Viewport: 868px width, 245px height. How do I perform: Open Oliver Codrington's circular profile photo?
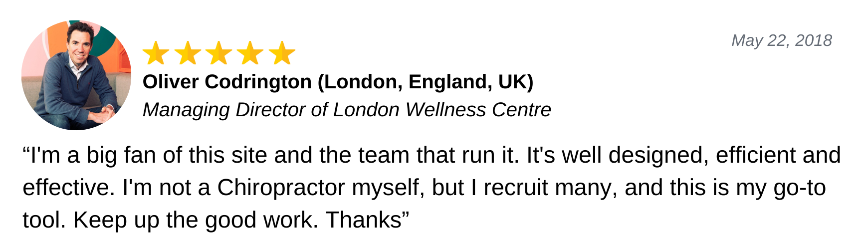tap(76, 75)
